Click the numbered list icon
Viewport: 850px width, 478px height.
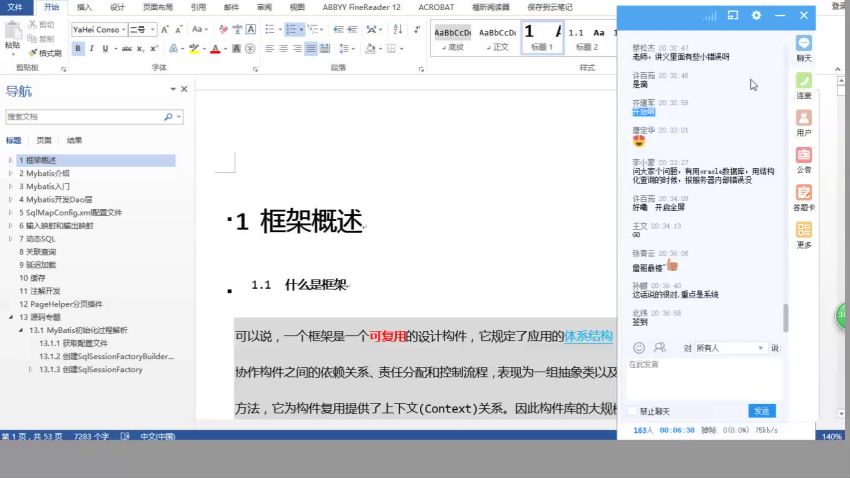coord(291,29)
